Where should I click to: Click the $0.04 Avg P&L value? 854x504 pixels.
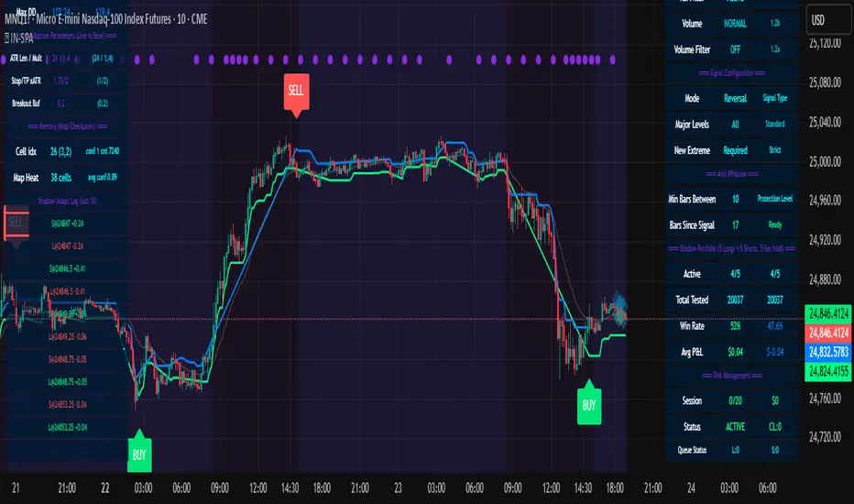tap(735, 353)
